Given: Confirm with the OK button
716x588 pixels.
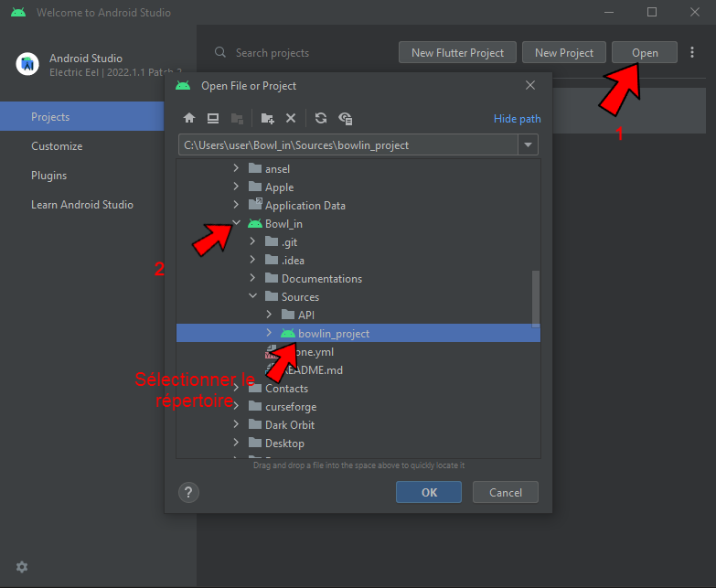Looking at the screenshot, I should (x=429, y=492).
